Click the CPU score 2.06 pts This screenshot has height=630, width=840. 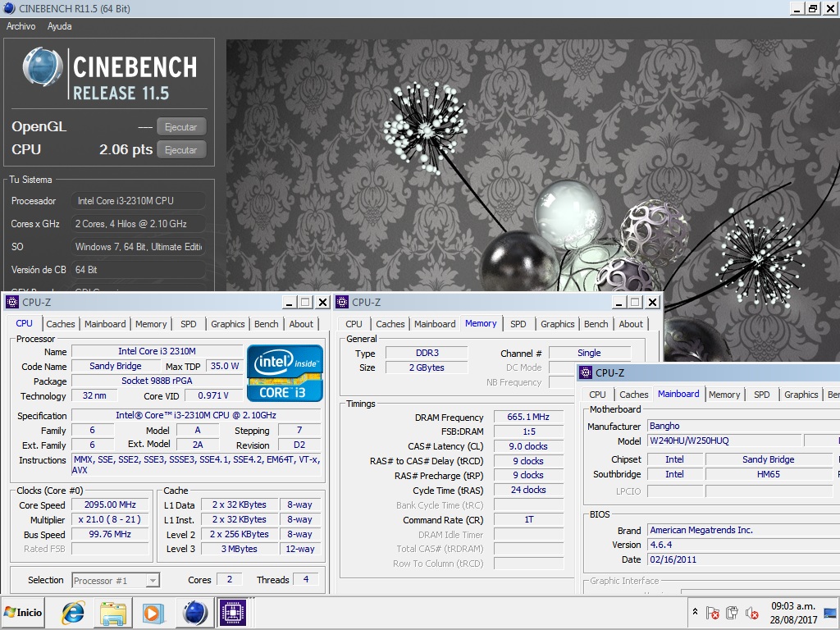[x=126, y=149]
